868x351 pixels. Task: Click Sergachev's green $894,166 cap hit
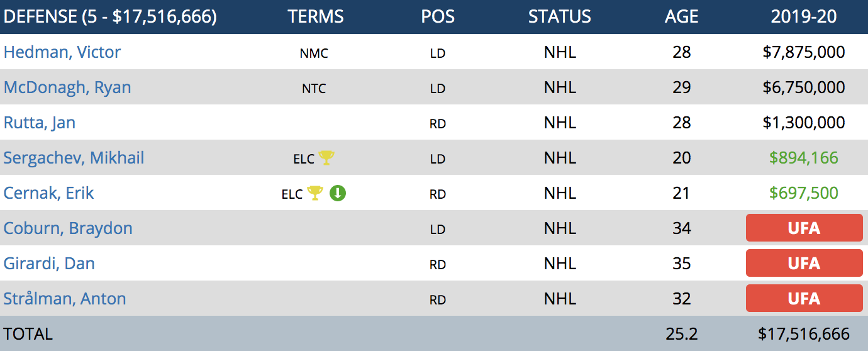tap(804, 158)
